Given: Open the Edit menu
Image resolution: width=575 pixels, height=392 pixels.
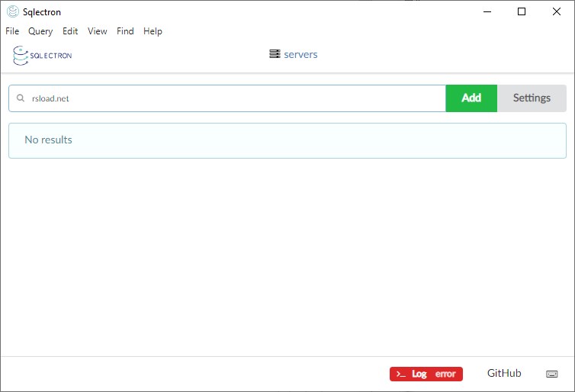Looking at the screenshot, I should click(x=70, y=31).
